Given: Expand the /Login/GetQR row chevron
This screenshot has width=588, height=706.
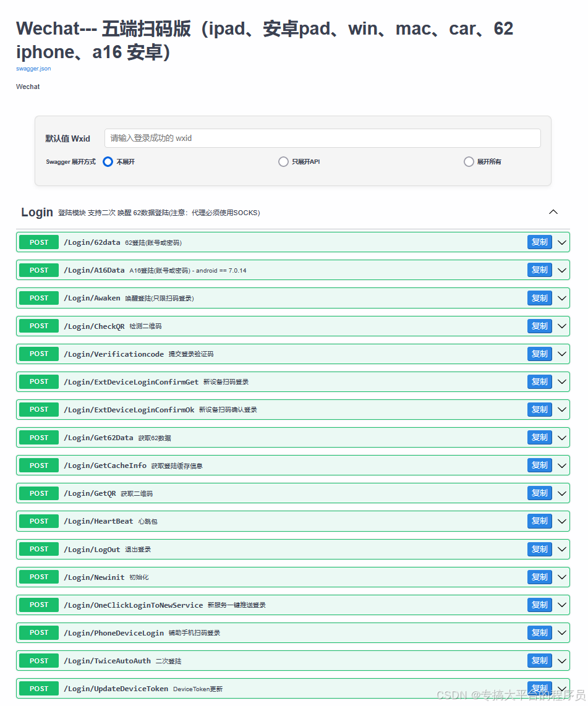Looking at the screenshot, I should coord(562,493).
